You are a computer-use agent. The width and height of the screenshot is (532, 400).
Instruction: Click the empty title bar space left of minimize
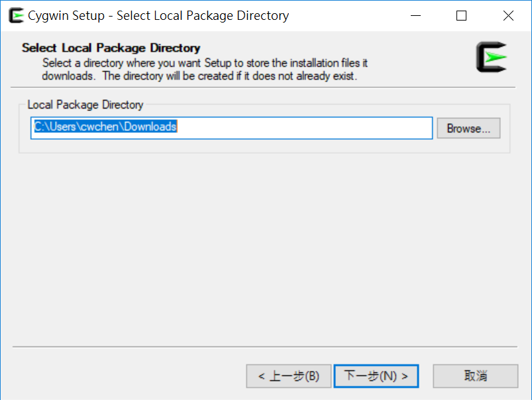345,16
